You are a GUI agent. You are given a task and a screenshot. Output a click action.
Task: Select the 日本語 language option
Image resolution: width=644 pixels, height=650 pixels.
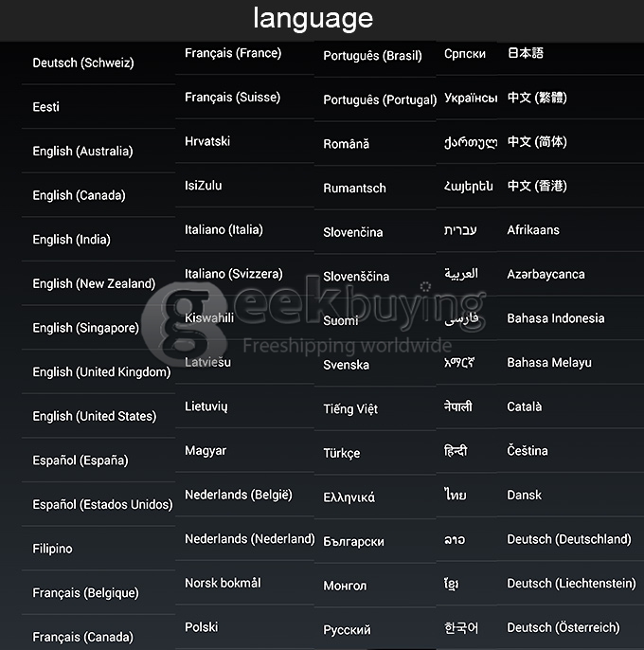[526, 53]
